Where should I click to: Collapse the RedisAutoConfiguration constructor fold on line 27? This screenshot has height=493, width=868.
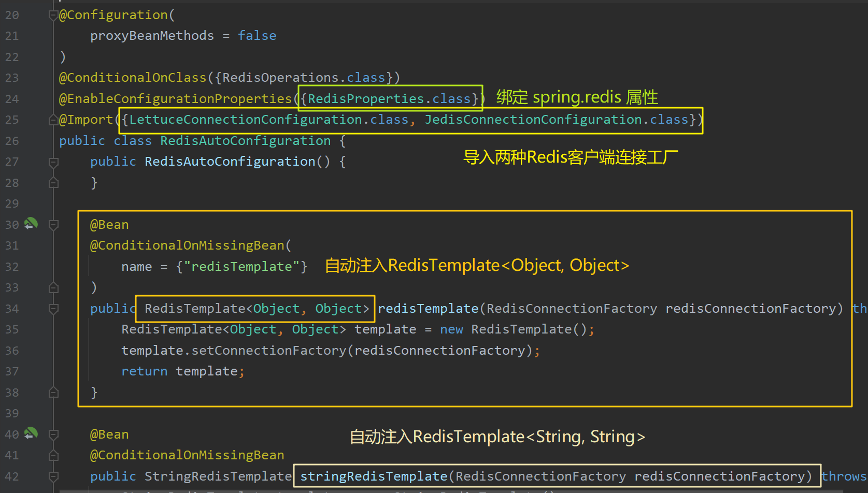point(53,162)
